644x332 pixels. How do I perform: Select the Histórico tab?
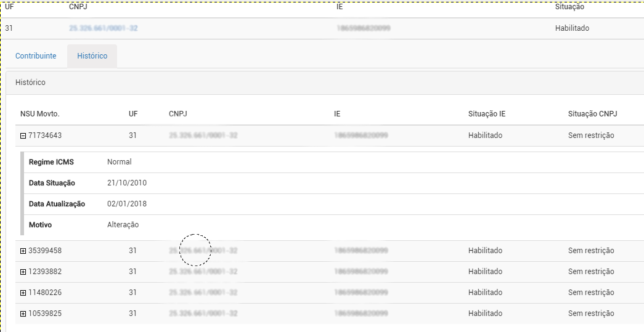tap(92, 56)
